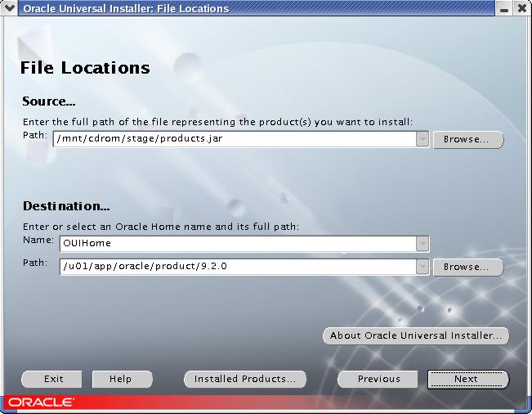Browse for the destination Oracle Home path
The image size is (532, 414).
tap(467, 268)
